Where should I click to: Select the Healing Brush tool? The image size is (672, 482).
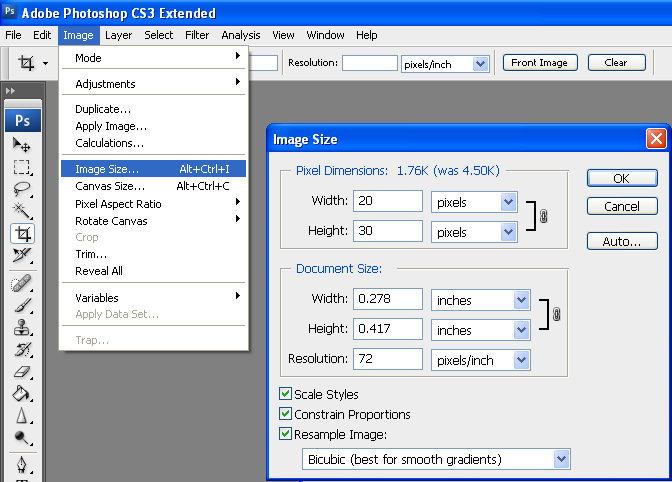point(21,284)
